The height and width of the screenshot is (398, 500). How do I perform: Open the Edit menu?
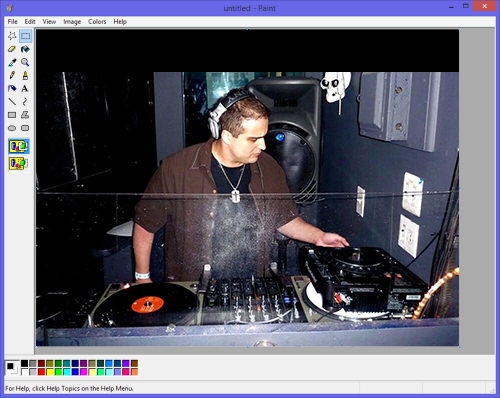(30, 22)
